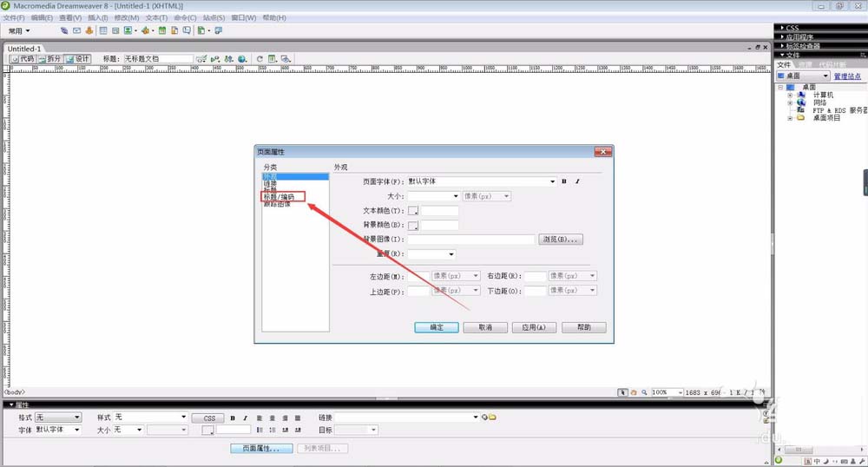Viewport: 868px width, 467px height.
Task: Open the text color (文本颜色) swatch
Action: [x=413, y=211]
